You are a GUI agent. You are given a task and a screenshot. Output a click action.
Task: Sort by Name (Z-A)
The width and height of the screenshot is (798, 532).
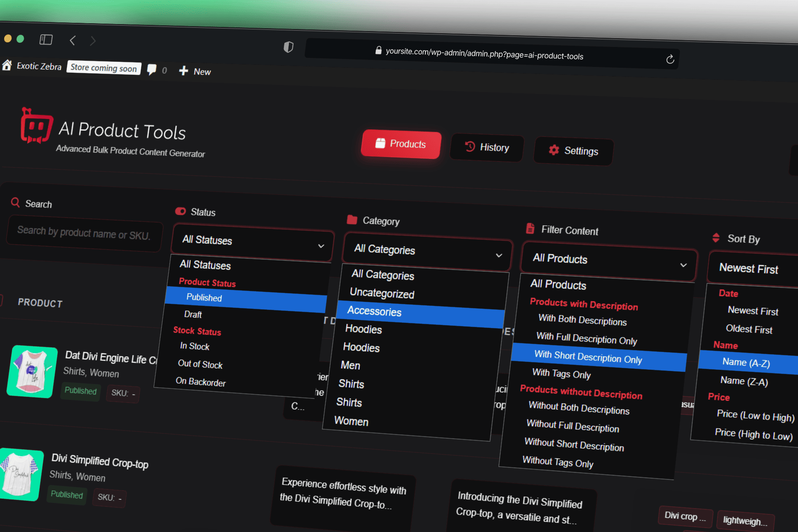744,381
